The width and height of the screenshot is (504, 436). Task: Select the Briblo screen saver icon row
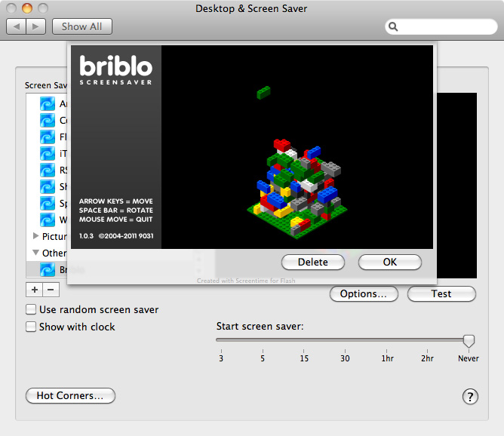pos(48,269)
